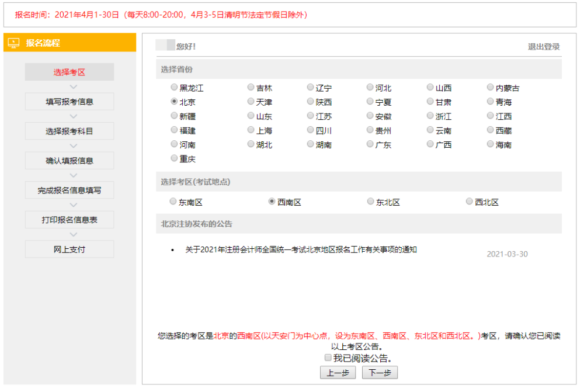Choose the 云南 radio button
The width and height of the screenshot is (584, 392).
tap(430, 130)
